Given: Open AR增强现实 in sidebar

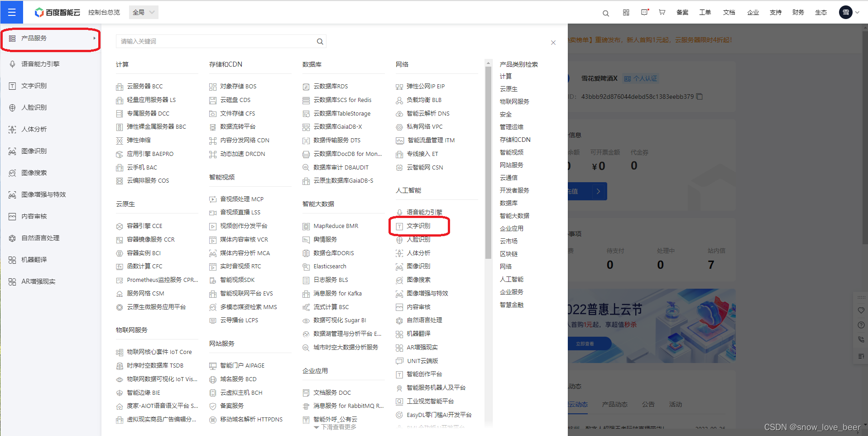Looking at the screenshot, I should click(38, 281).
